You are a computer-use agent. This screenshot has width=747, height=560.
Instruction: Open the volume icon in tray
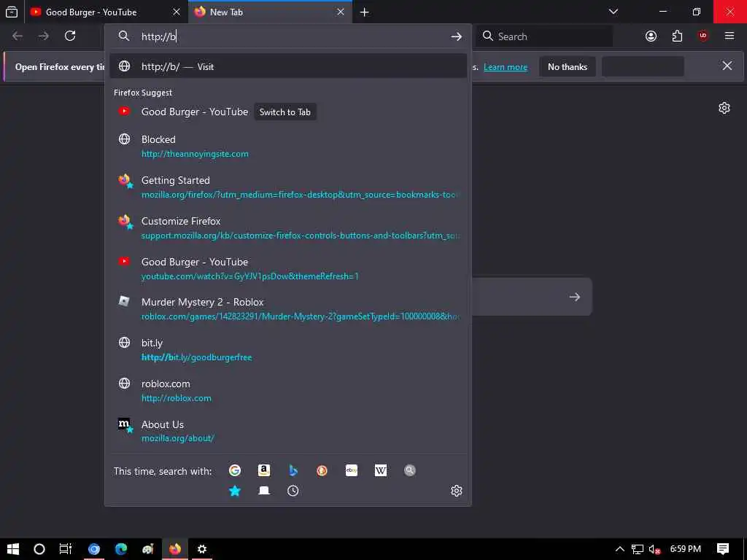click(x=654, y=550)
